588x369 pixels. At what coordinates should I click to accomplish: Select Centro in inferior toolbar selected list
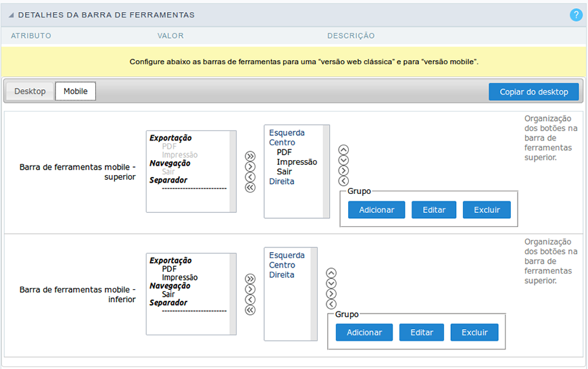click(282, 265)
